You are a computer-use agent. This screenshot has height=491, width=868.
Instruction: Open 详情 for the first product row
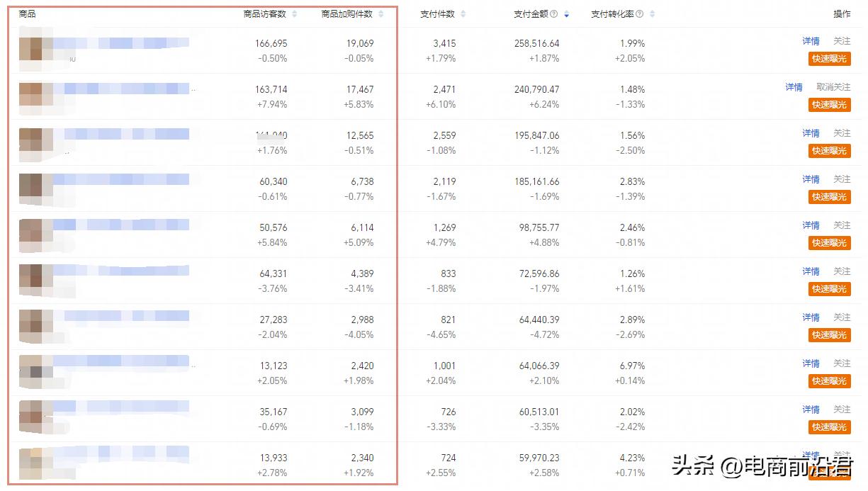click(x=811, y=41)
